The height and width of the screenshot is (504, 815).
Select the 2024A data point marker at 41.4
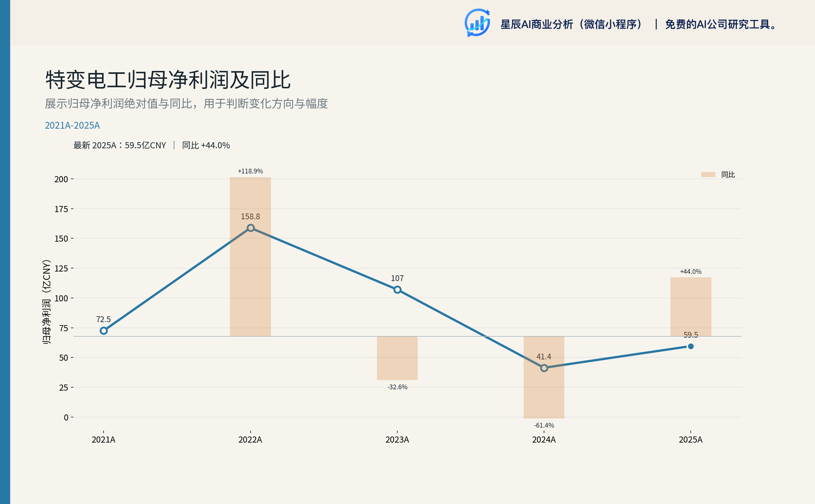pos(544,368)
